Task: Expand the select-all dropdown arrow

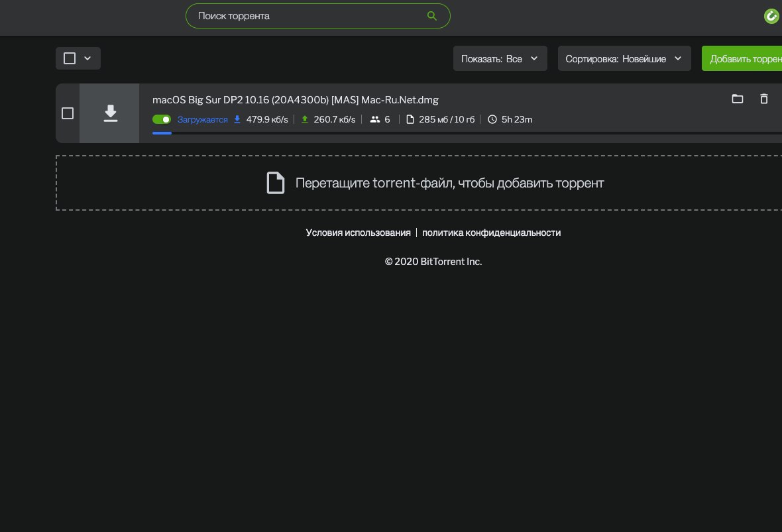Action: pyautogui.click(x=87, y=58)
